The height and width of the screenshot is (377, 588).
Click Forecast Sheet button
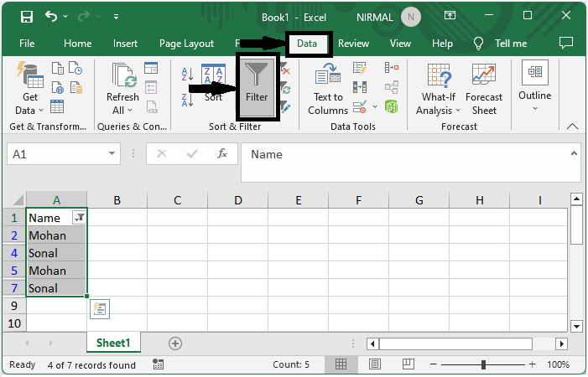(x=484, y=89)
